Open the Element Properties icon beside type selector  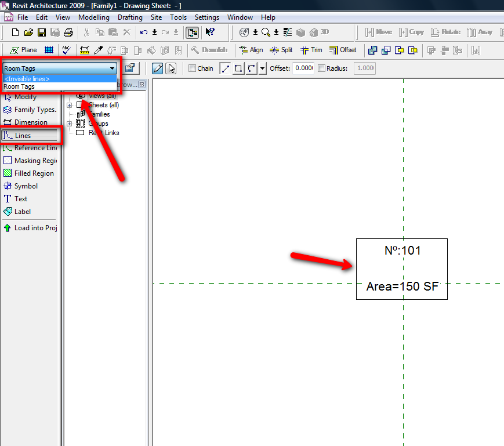pyautogui.click(x=130, y=68)
